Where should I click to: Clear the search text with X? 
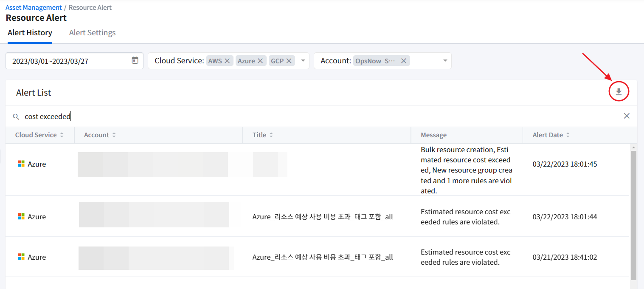point(626,116)
